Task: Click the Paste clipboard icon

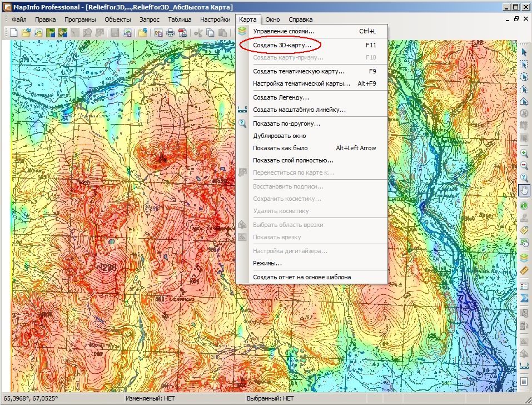Action: coord(222,33)
